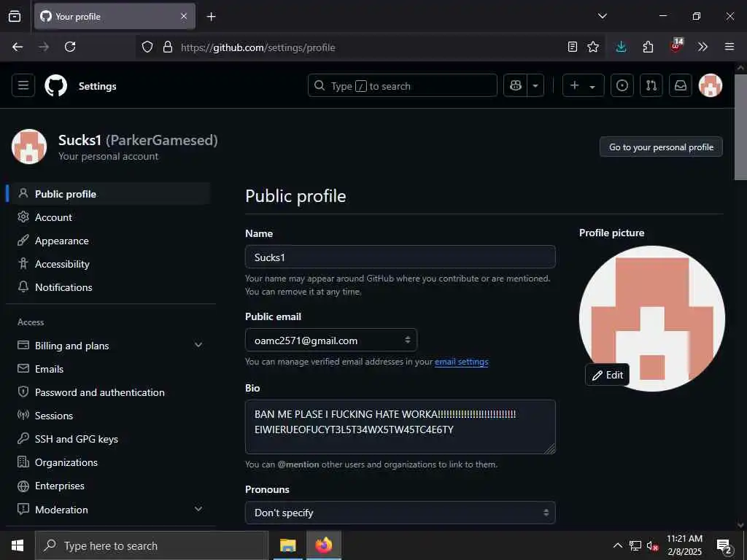Open the user avatar menu in header
Image resolution: width=747 pixels, height=560 pixels.
(x=710, y=86)
